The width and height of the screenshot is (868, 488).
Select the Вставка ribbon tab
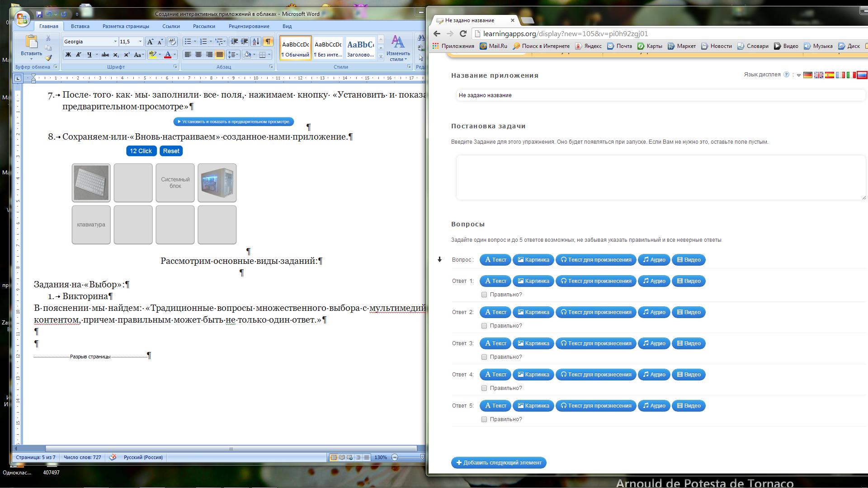coord(80,26)
